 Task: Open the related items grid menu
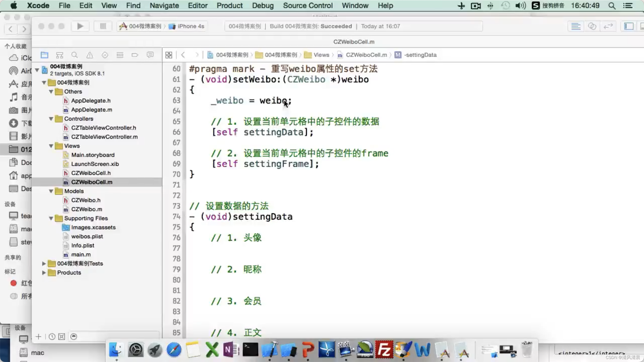169,55
